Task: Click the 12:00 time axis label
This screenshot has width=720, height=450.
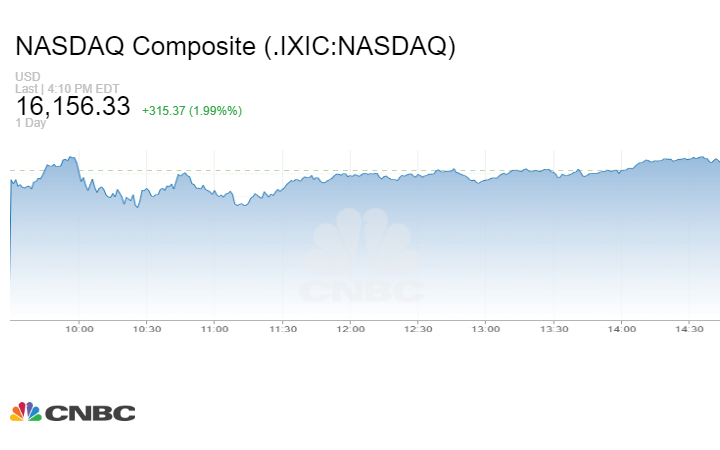Action: [350, 329]
